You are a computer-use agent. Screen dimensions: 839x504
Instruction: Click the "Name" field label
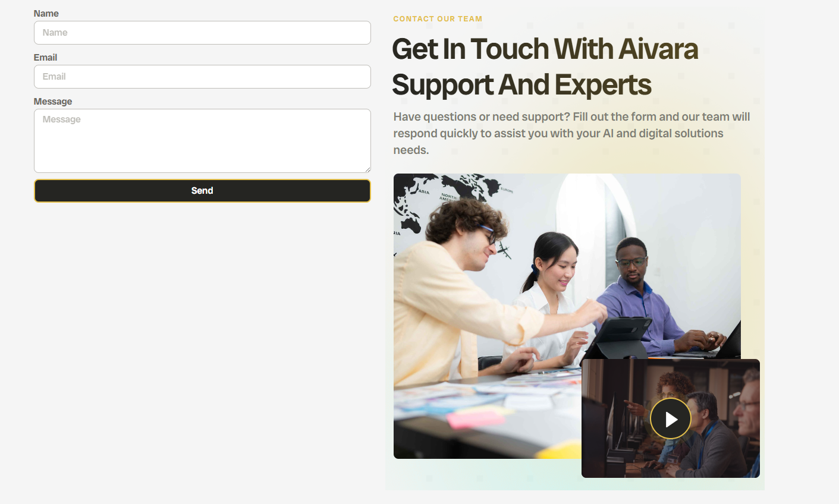pos(46,14)
